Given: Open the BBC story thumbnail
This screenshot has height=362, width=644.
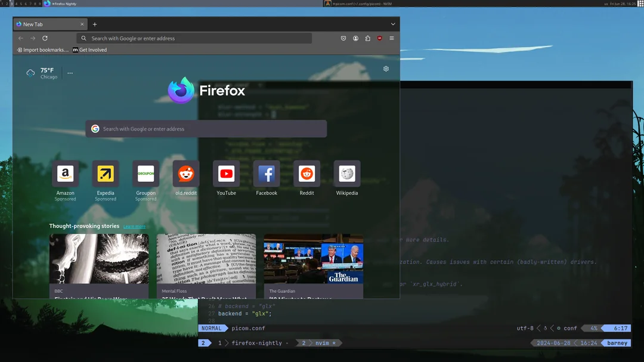Looking at the screenshot, I should 99,259.
